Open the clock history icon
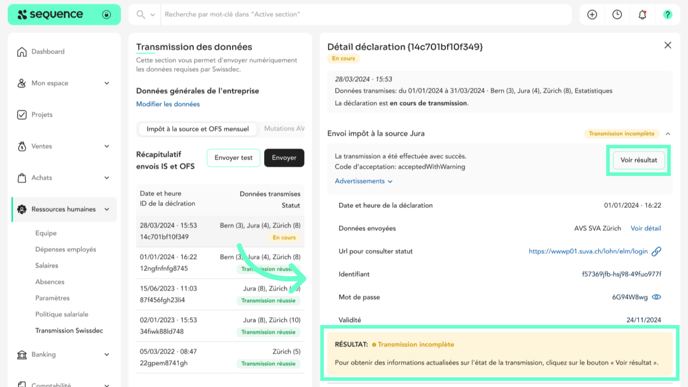This screenshot has height=387, width=688. click(617, 14)
